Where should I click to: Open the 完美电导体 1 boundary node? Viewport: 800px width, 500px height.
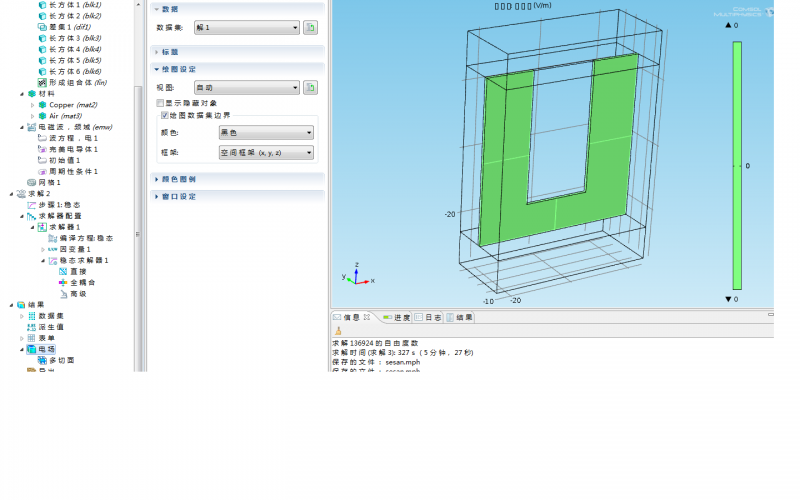click(x=68, y=149)
